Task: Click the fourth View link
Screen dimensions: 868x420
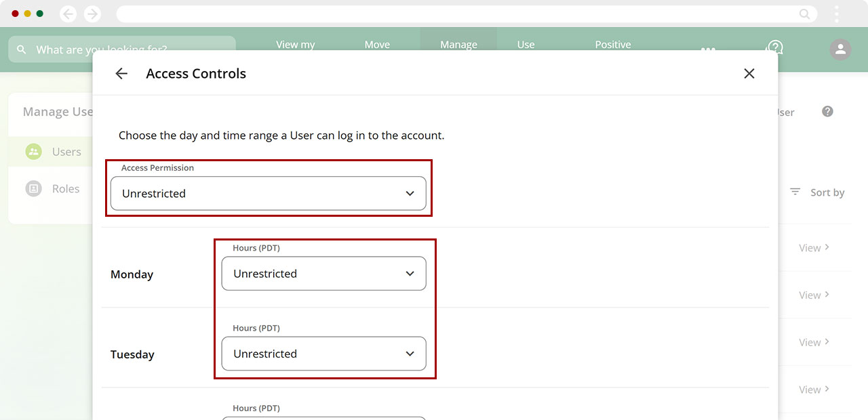Action: pos(814,390)
